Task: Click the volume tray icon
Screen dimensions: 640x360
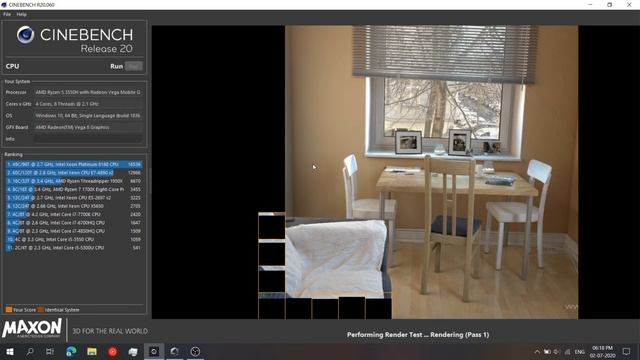Action: coord(557,352)
